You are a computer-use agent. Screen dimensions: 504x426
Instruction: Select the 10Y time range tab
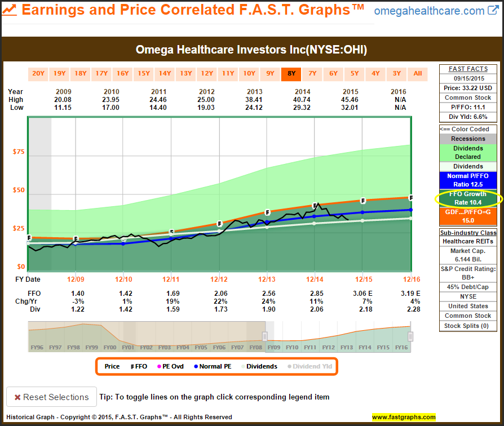pos(249,73)
